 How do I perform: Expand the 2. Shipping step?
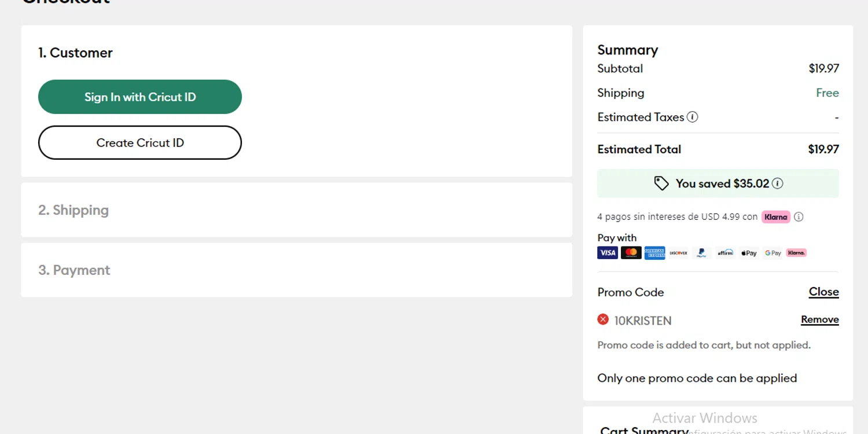296,209
